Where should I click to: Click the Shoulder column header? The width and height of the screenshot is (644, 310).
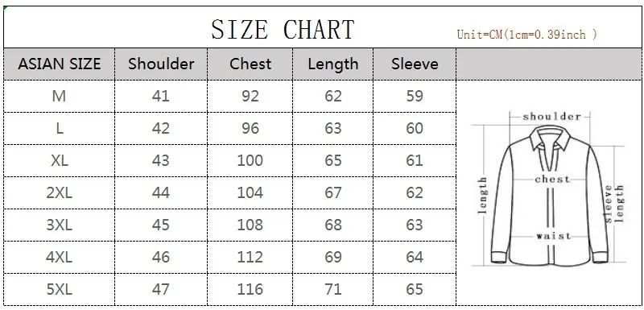[x=161, y=64]
